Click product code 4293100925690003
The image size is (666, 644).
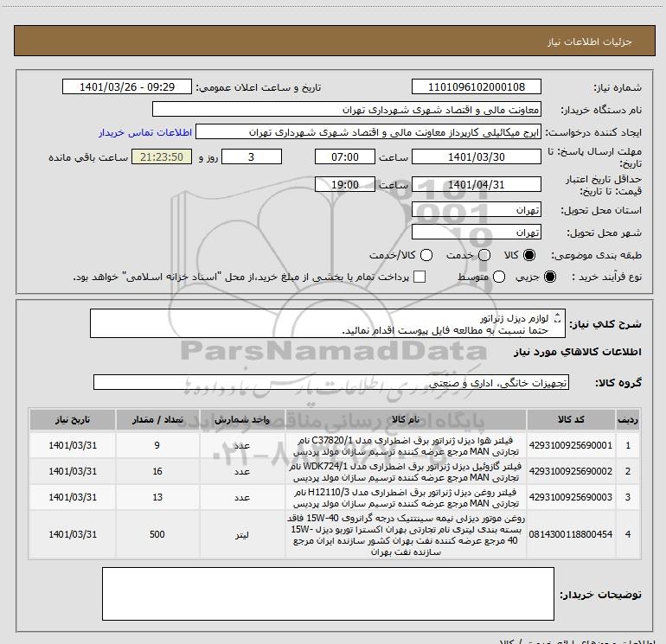pos(571,497)
